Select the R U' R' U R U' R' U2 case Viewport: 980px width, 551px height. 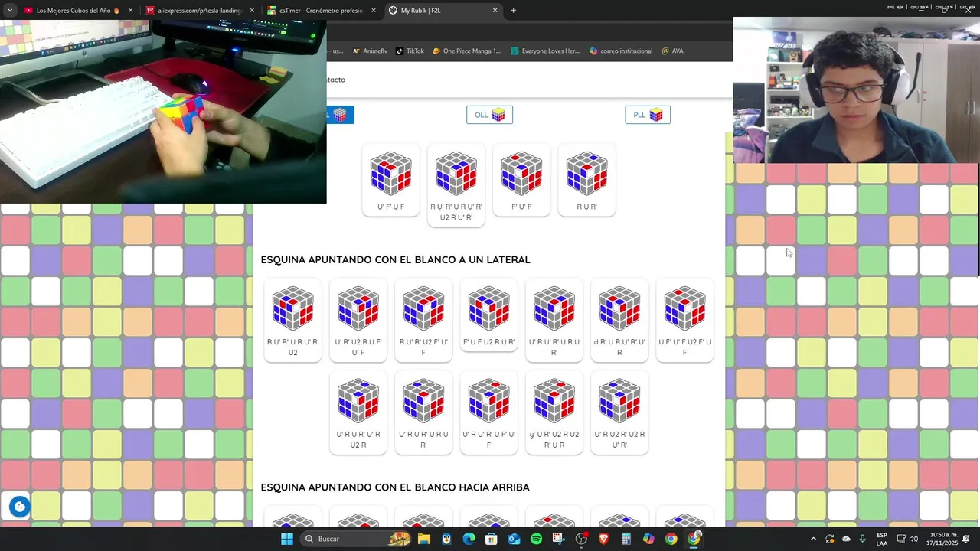(x=293, y=320)
